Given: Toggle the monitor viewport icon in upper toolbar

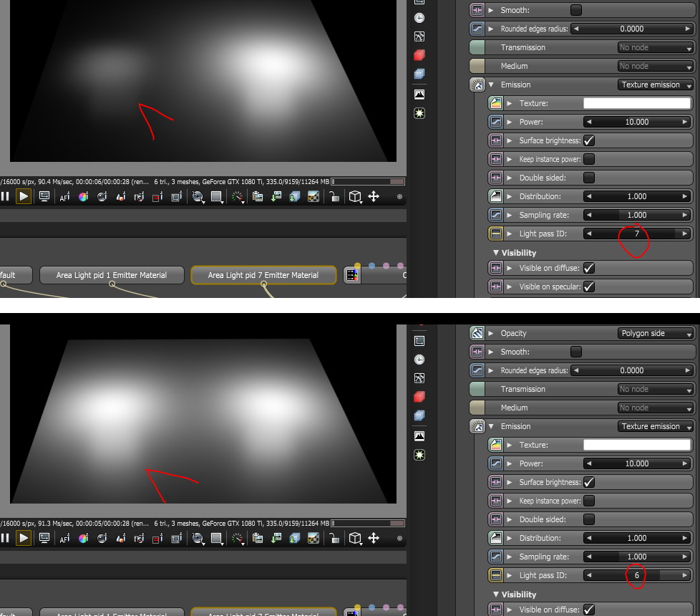Looking at the screenshot, I should point(44,196).
